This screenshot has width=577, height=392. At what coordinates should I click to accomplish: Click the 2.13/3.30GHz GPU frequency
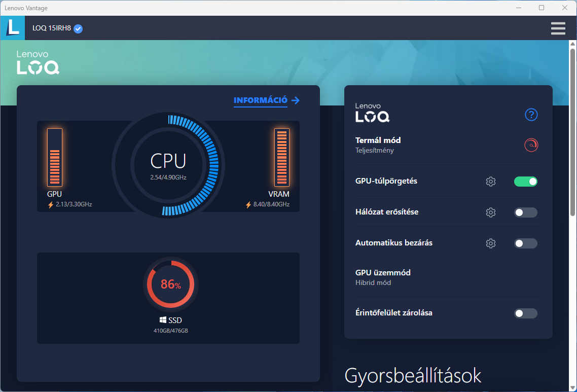pyautogui.click(x=74, y=204)
